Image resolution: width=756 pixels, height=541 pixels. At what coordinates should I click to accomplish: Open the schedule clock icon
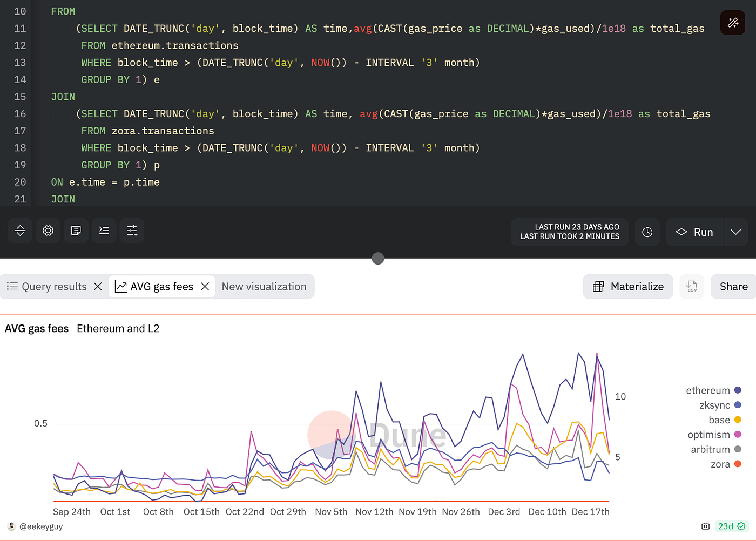[647, 232]
